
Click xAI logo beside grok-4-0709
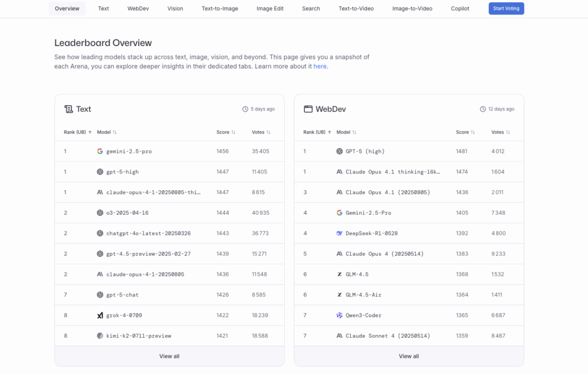pyautogui.click(x=100, y=315)
